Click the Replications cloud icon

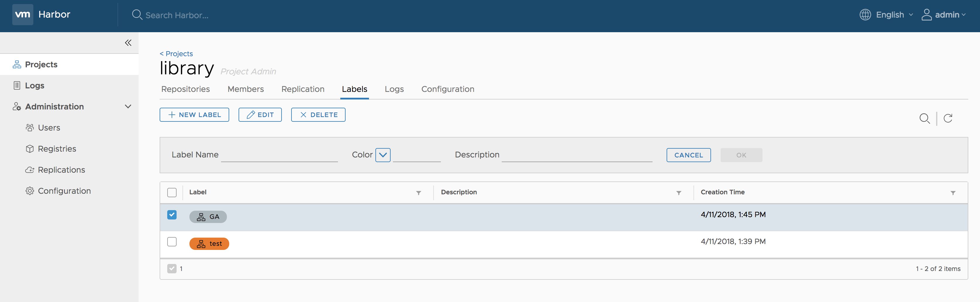[30, 170]
